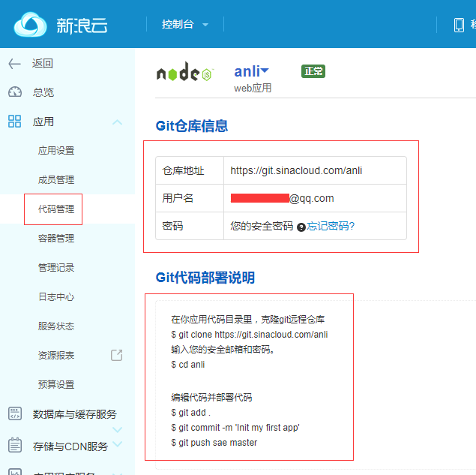
Task: Go back via the 返回 label
Action: 43,64
